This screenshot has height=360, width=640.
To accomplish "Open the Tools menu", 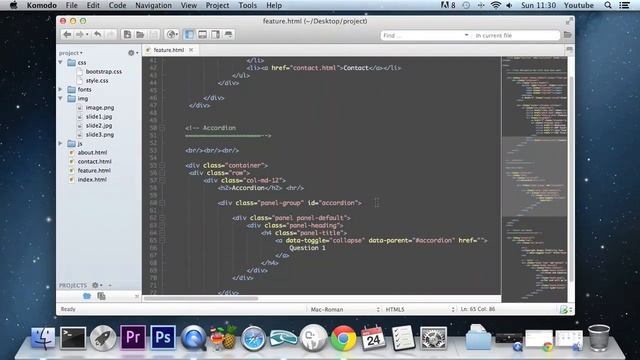I will [247, 5].
